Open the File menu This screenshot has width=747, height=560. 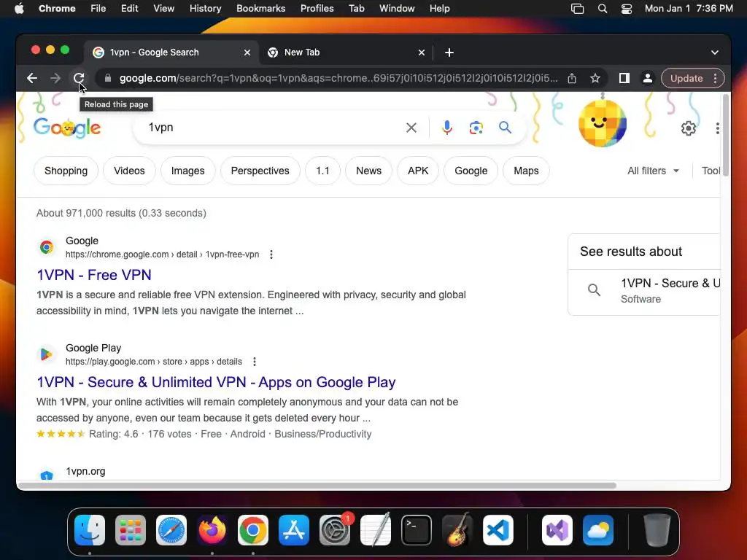click(98, 9)
